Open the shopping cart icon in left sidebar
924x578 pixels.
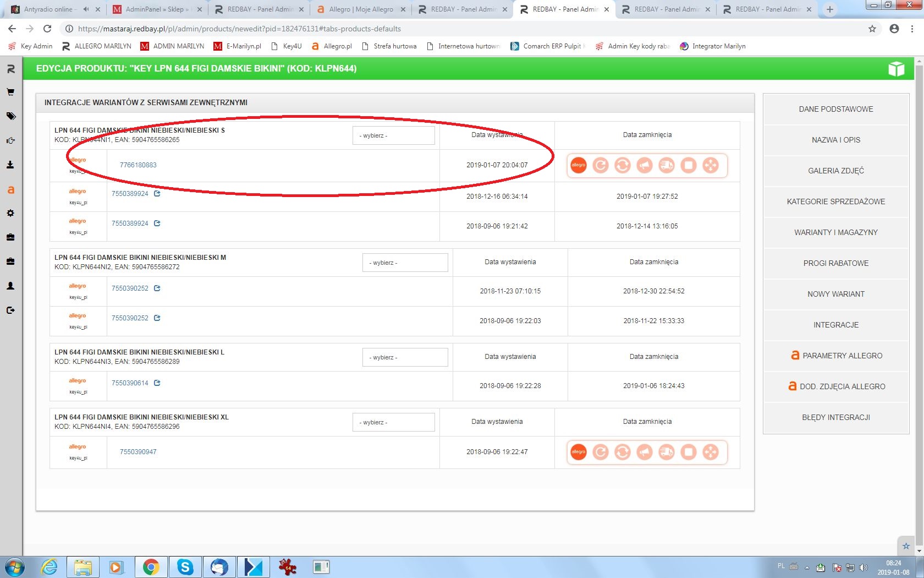point(10,92)
